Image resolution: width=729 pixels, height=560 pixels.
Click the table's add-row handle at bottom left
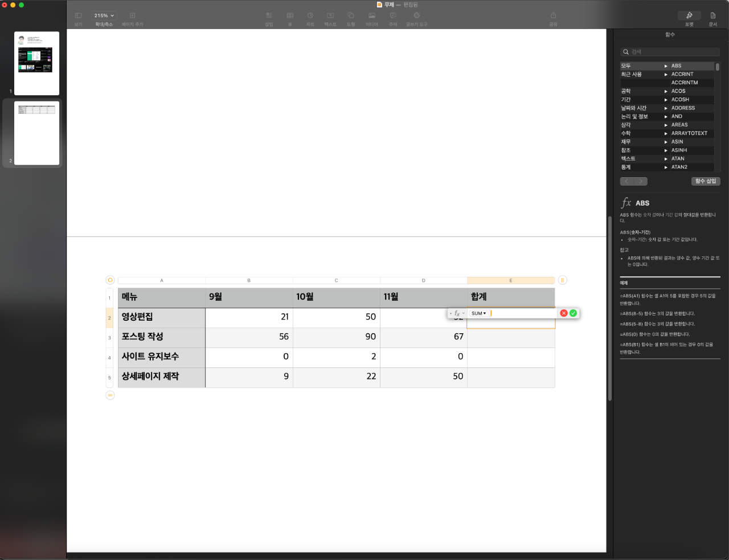110,395
